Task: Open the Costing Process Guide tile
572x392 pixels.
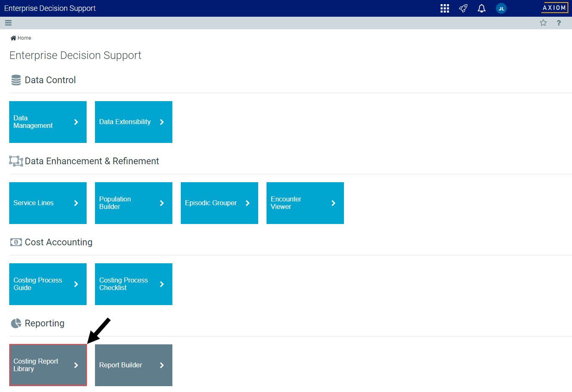Action: (48, 284)
